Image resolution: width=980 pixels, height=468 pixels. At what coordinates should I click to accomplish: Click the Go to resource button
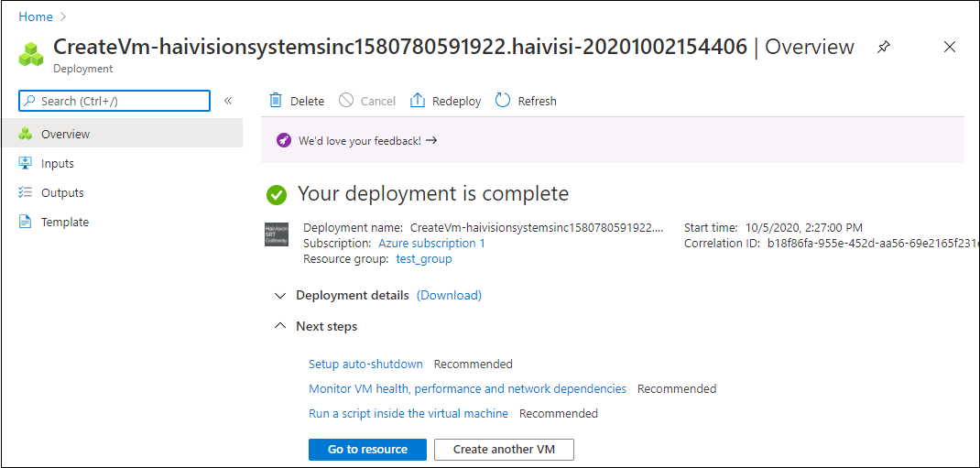367,449
